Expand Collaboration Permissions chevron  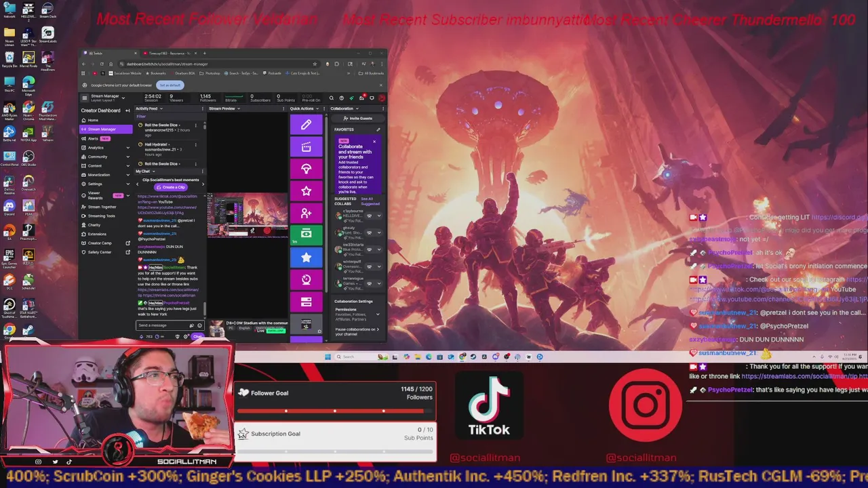click(378, 314)
